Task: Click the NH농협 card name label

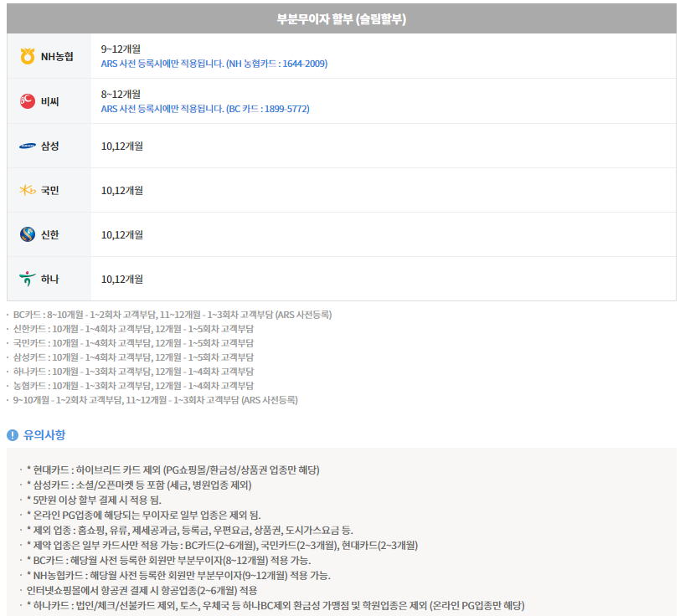Action: click(x=57, y=56)
